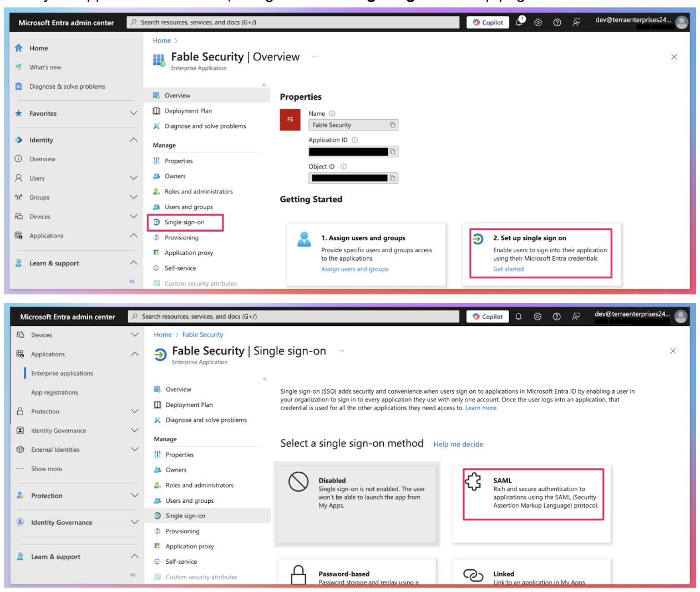Expand the Groups section chevron
This screenshot has height=592, width=700.
click(x=133, y=197)
